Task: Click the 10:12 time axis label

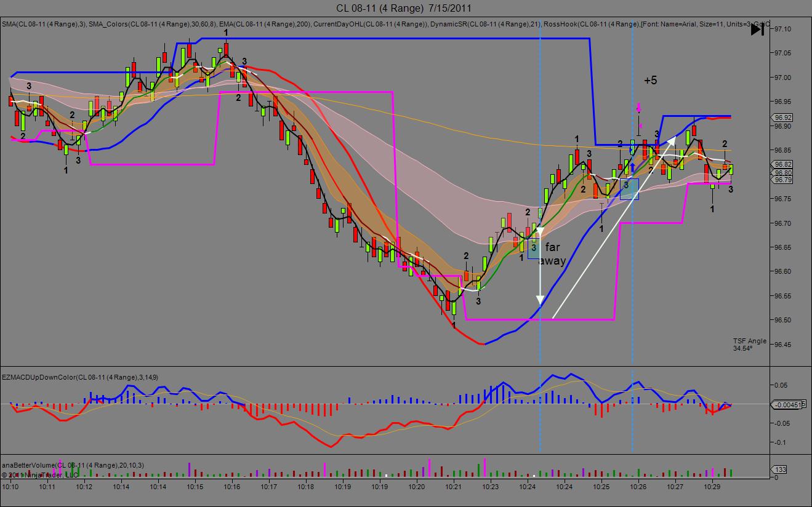Action: tap(85, 487)
